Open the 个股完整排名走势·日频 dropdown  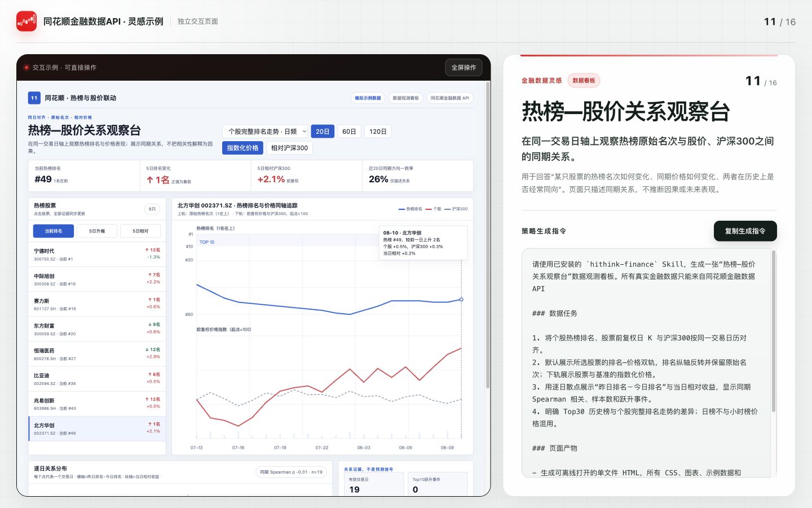(265, 132)
